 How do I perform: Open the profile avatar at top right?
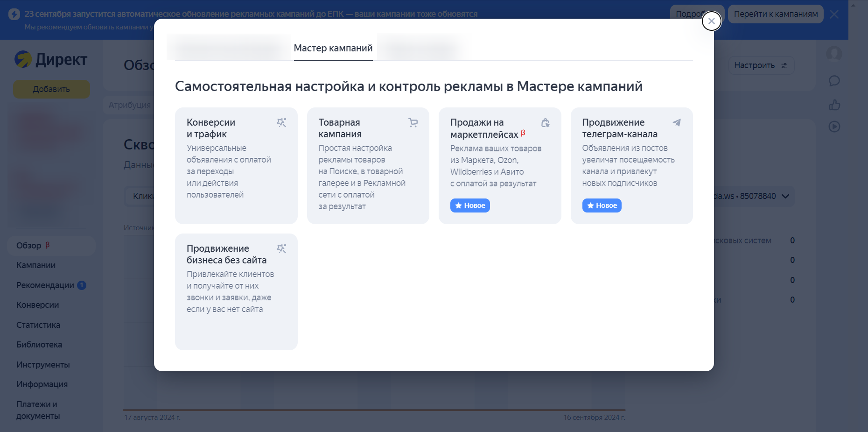[x=834, y=54]
